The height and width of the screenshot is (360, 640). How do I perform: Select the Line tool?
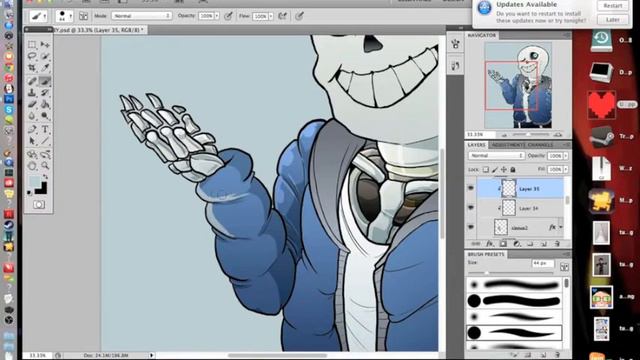(x=45, y=141)
